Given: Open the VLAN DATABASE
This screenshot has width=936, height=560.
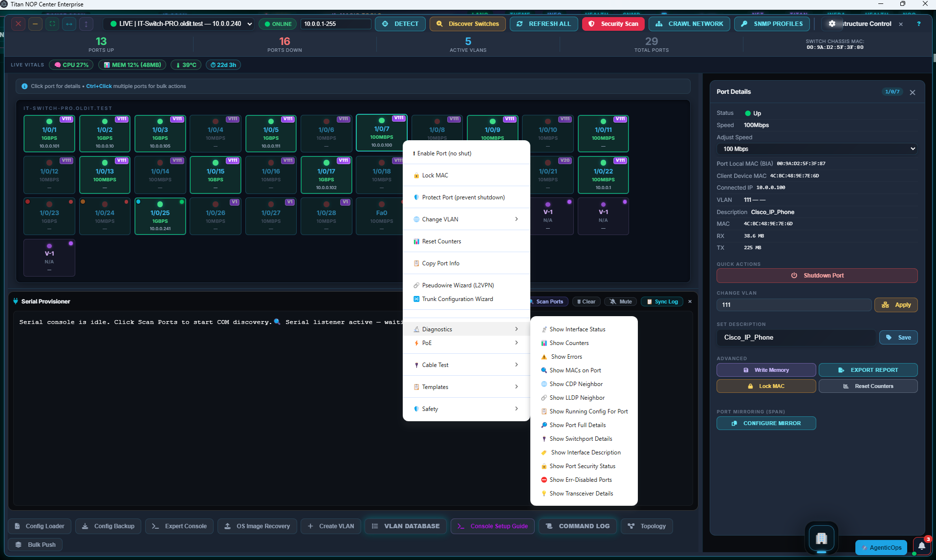Looking at the screenshot, I should tap(405, 526).
